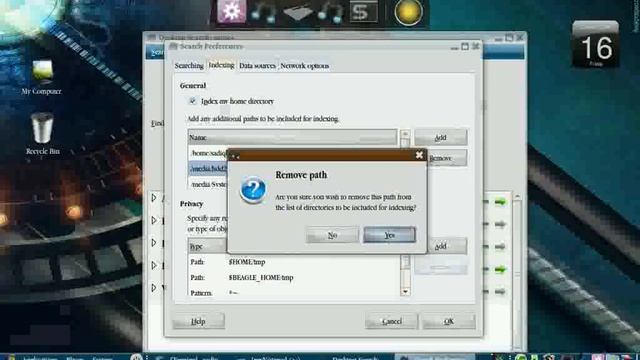The image size is (640, 360).
Task: Click the first green arrow in the Desktop Search window
Action: point(500,202)
